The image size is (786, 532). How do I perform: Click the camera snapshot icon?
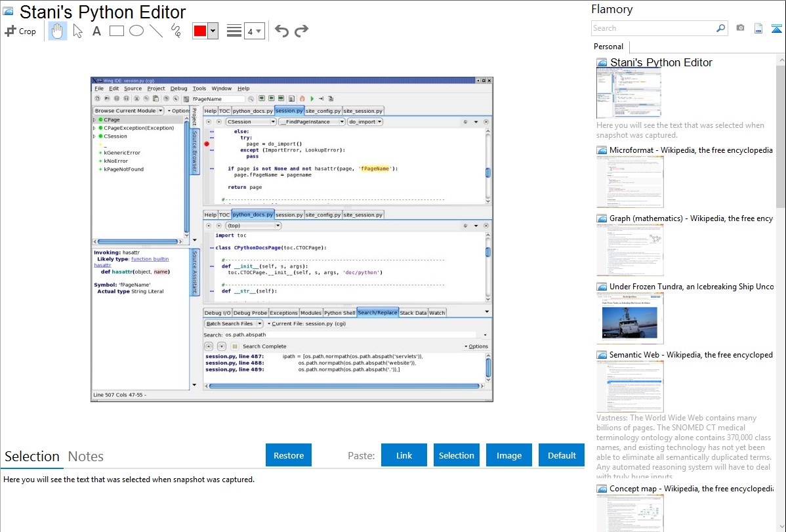point(740,28)
